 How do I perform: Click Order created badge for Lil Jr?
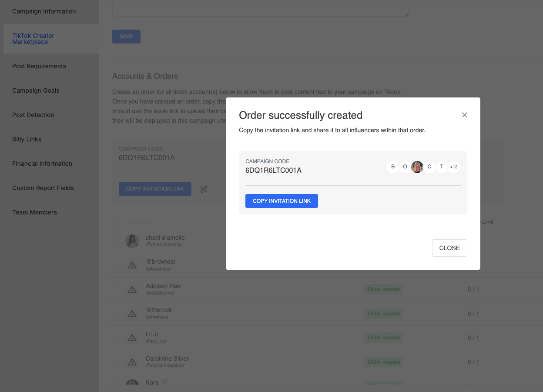tap(384, 338)
